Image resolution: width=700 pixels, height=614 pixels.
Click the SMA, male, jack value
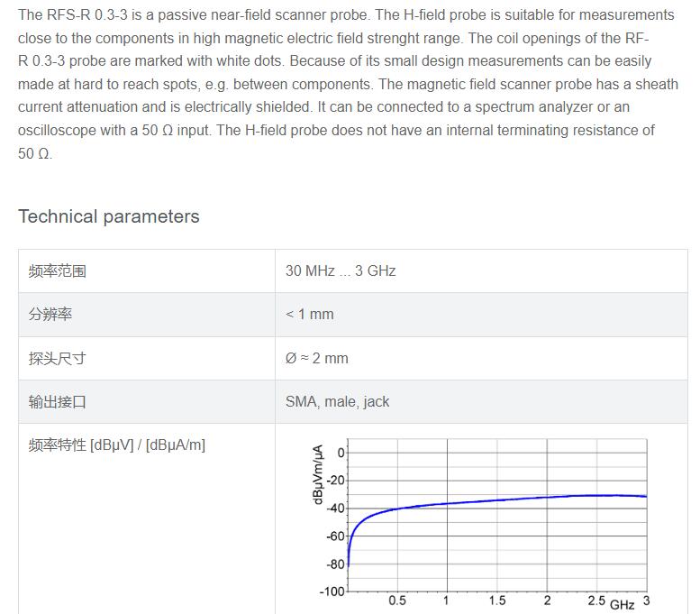click(x=338, y=402)
